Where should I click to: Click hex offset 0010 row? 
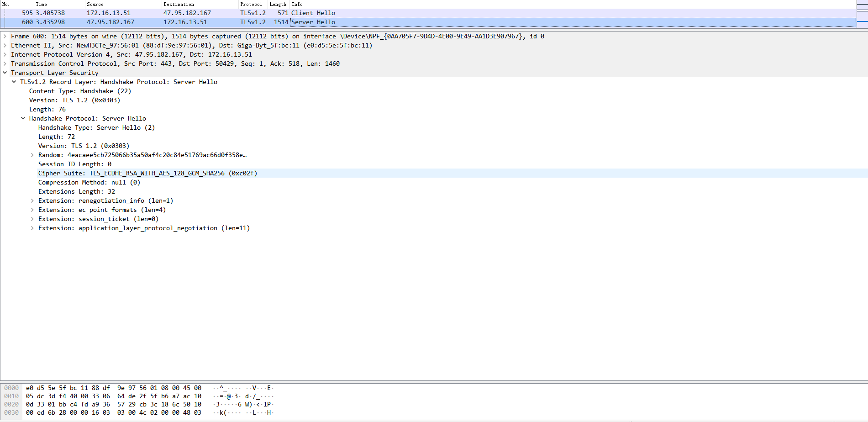(11, 396)
